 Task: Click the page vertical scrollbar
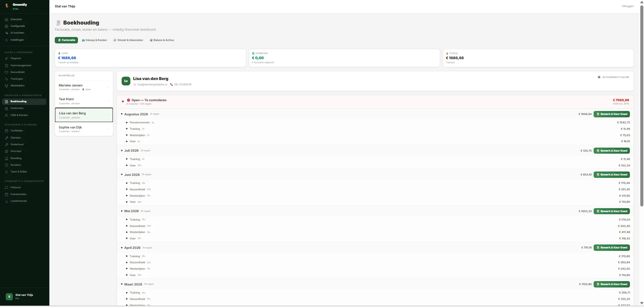642,106
